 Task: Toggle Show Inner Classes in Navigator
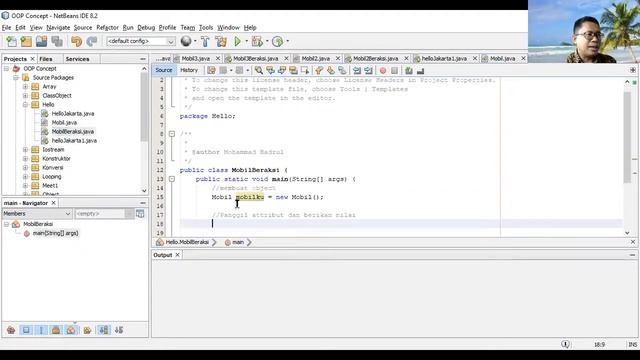pos(71,330)
